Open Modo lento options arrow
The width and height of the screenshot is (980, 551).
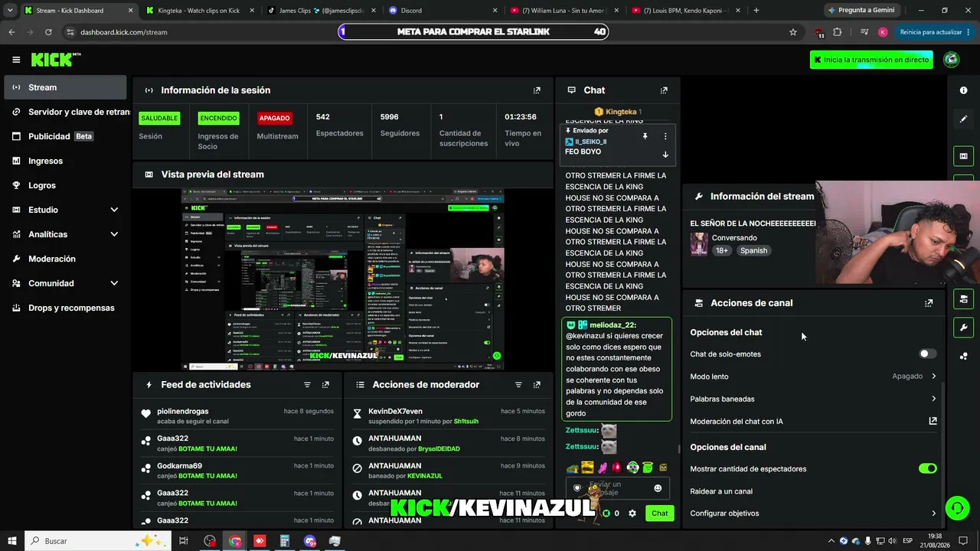933,377
